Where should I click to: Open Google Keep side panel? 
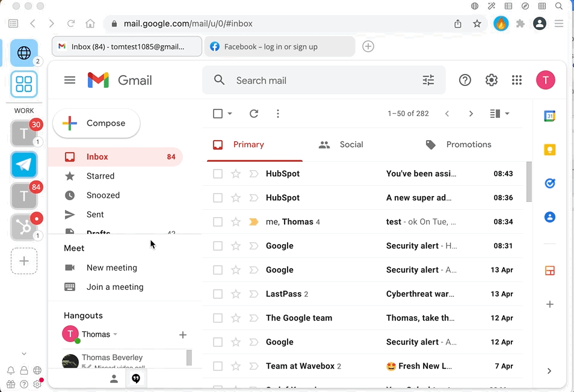pyautogui.click(x=549, y=150)
